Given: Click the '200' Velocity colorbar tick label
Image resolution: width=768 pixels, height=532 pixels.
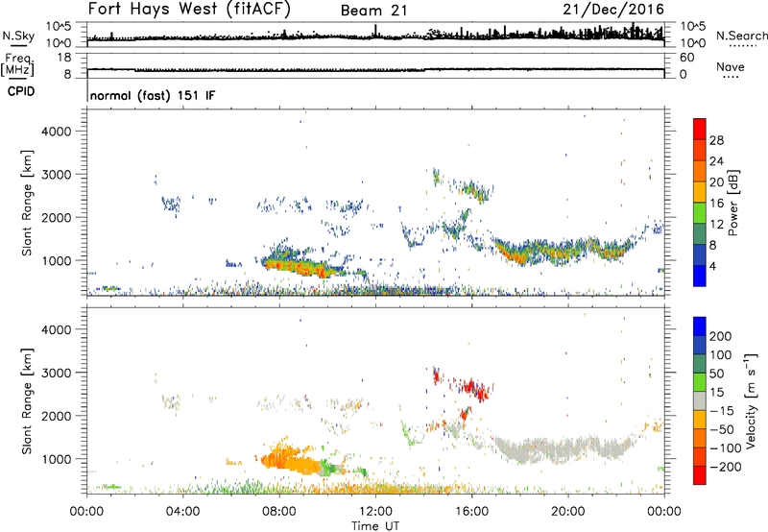Looking at the screenshot, I should tap(721, 336).
